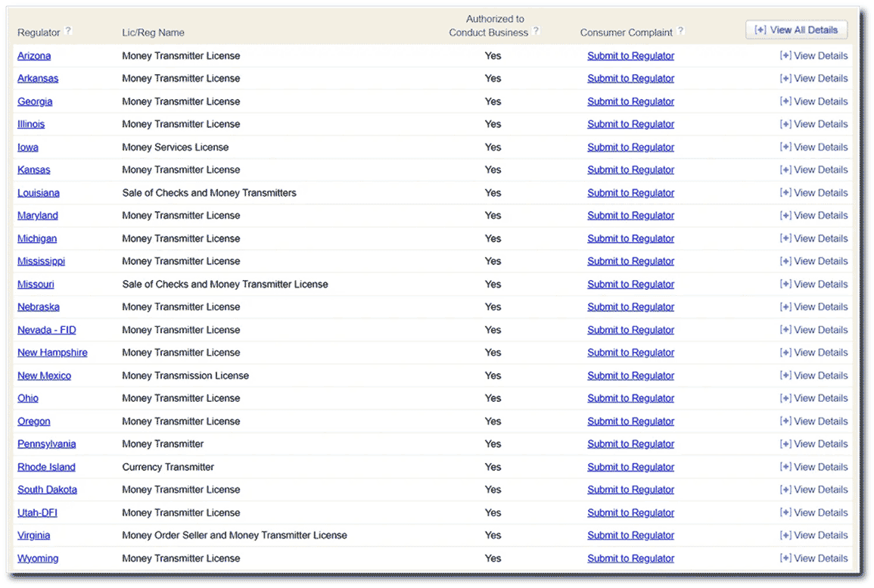Submit to Regulator for Iowa
Viewport: 874px width, 588px height.
(x=630, y=148)
